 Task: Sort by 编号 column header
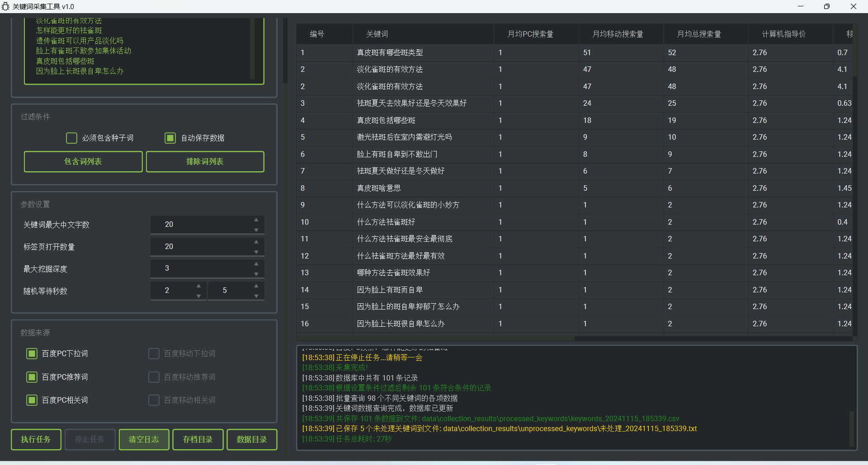point(324,34)
